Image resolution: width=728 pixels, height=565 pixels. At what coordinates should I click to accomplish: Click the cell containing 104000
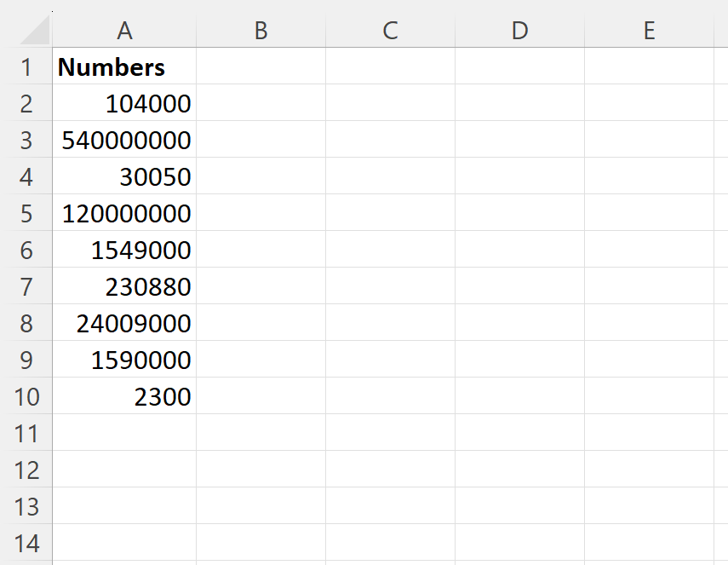[x=124, y=103]
